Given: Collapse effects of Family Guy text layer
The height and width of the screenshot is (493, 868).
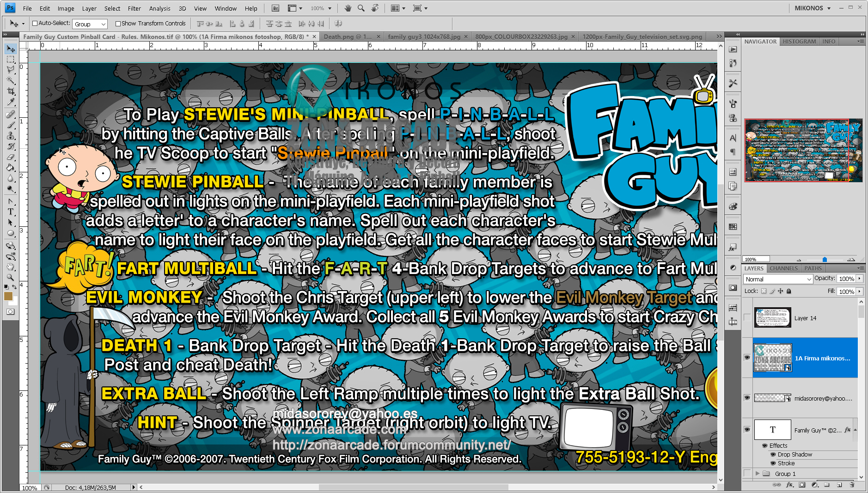Looking at the screenshot, I should [855, 430].
